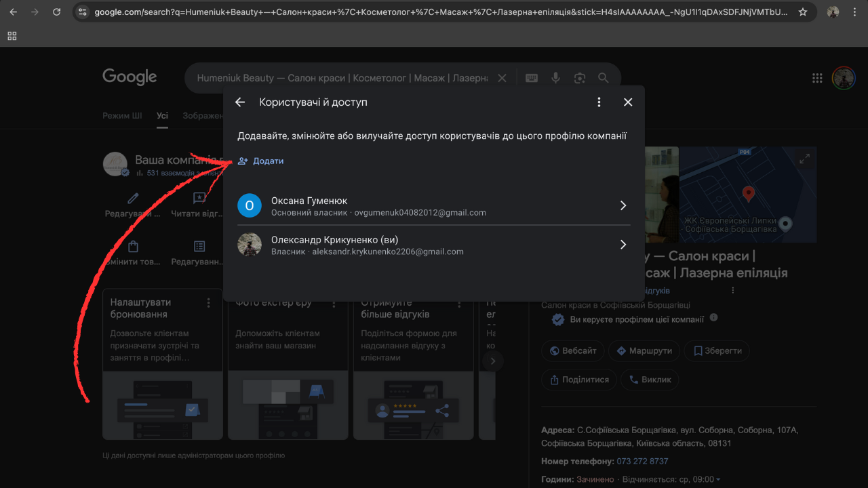The image size is (868, 488).
Task: Open Налаштувати бронювання card
Action: point(163,364)
